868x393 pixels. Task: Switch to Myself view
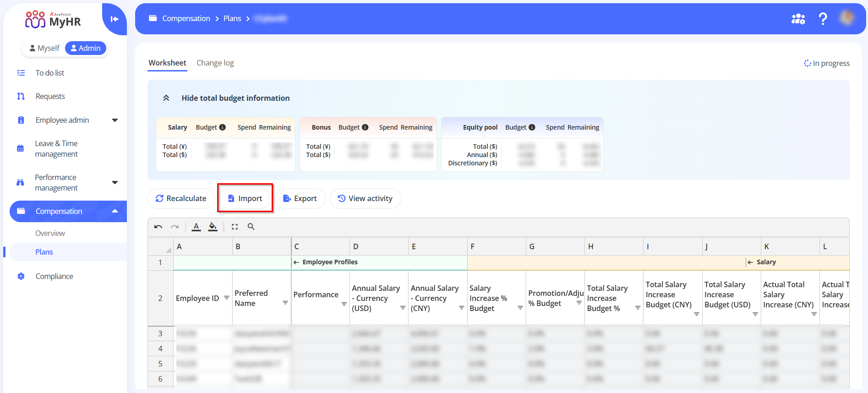44,48
